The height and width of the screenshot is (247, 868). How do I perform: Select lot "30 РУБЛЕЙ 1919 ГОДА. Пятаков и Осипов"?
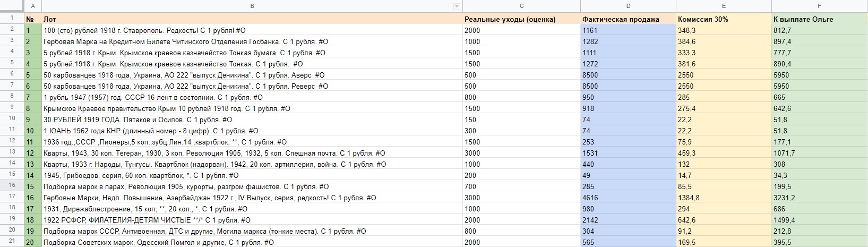click(252, 120)
